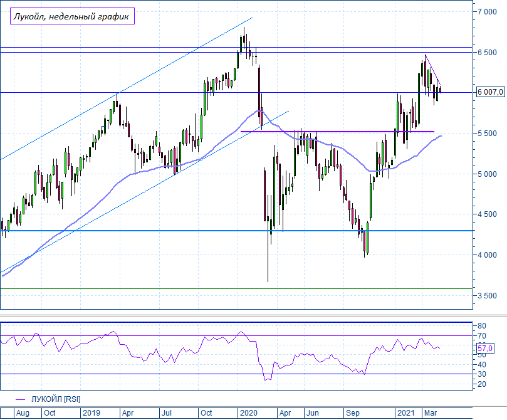Click the 'Oct' label before 2020
This screenshot has width=507, height=420.
coord(206,413)
